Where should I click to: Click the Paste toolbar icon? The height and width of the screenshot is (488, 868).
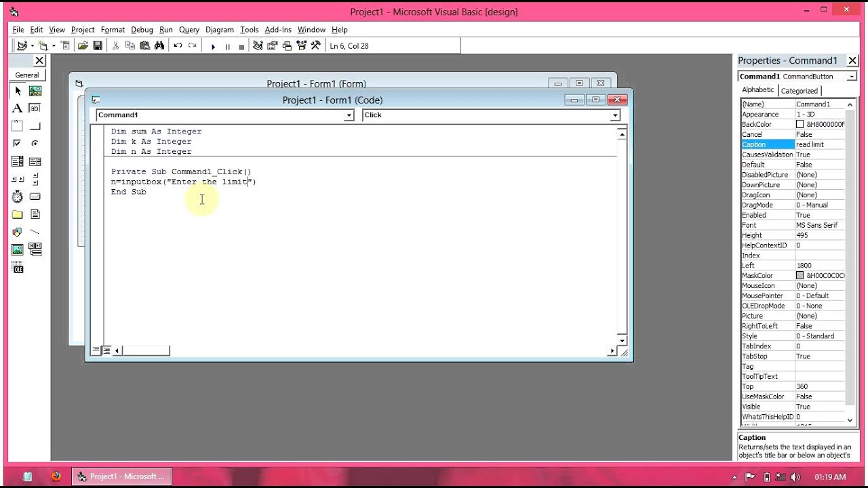coord(145,45)
